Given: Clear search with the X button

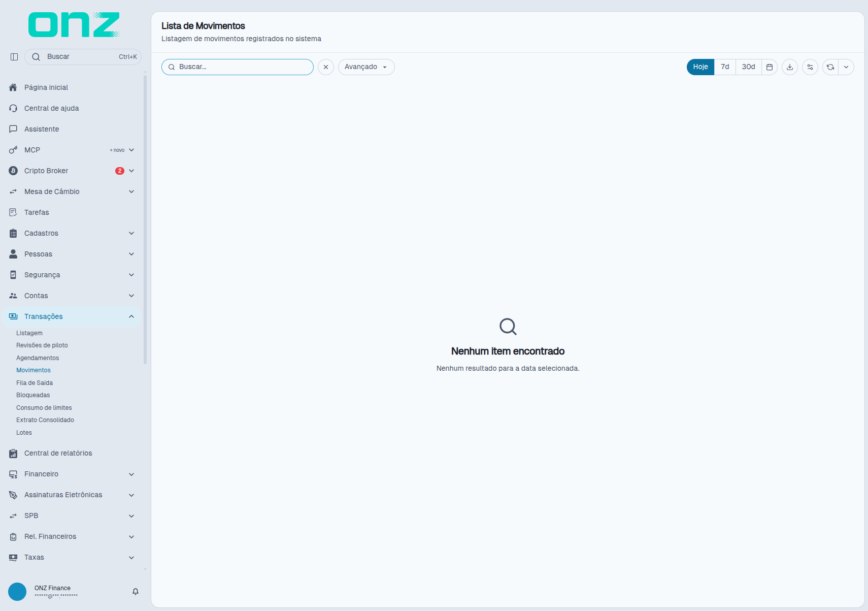Looking at the screenshot, I should point(326,67).
